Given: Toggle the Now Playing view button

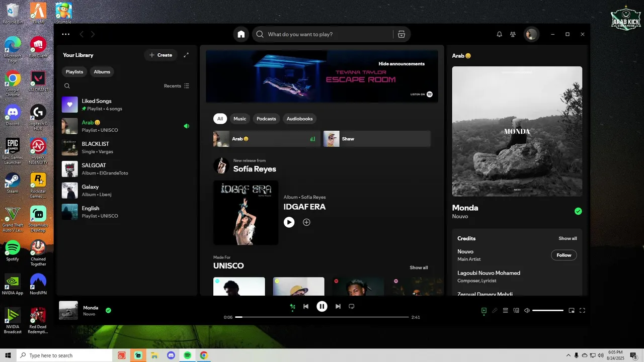Looking at the screenshot, I should [x=484, y=310].
